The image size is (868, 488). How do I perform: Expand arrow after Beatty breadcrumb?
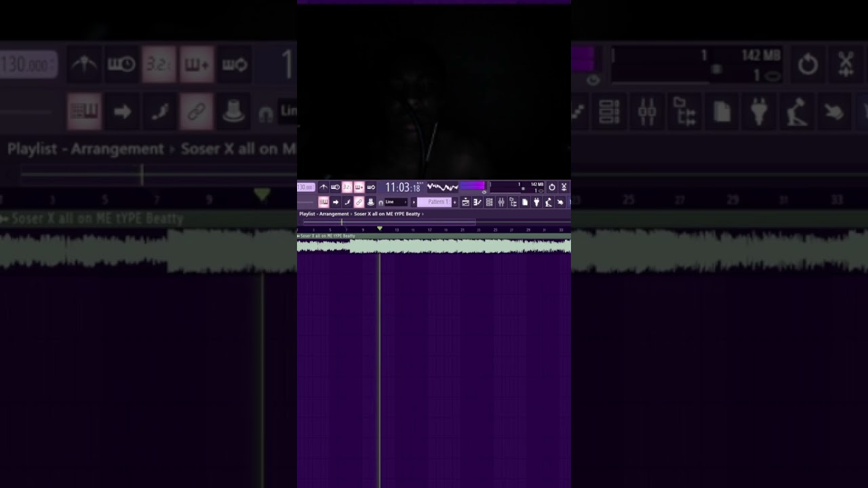(422, 214)
